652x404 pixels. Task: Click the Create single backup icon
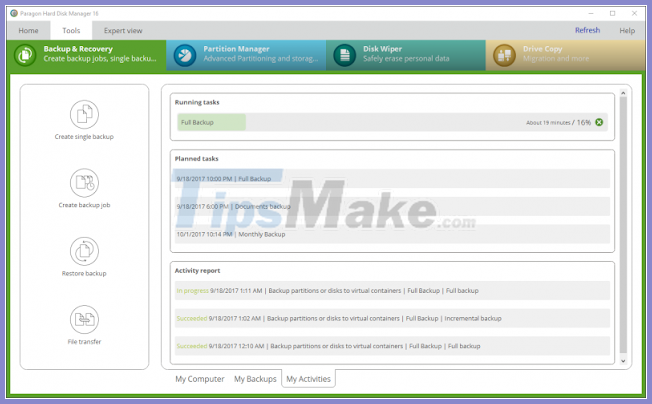click(84, 114)
